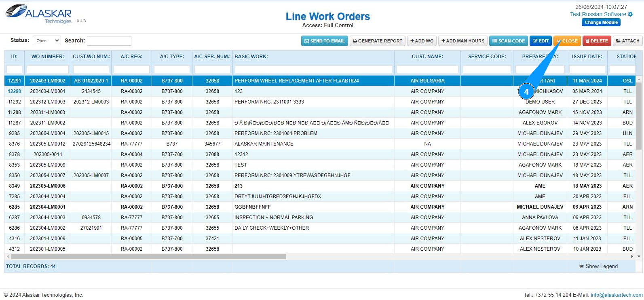644x300 pixels.
Task: Edit the selected work order
Action: tap(541, 41)
